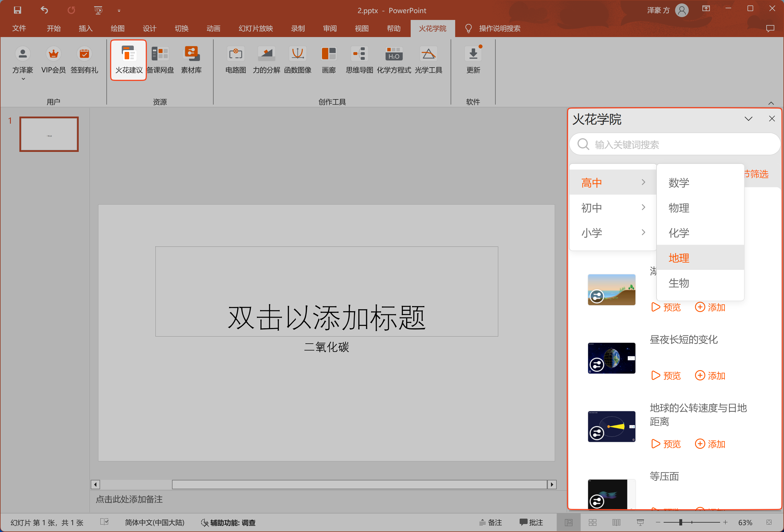Screen dimensions: 784x532
Task: Switch to normal view icon in status bar
Action: pyautogui.click(x=569, y=523)
